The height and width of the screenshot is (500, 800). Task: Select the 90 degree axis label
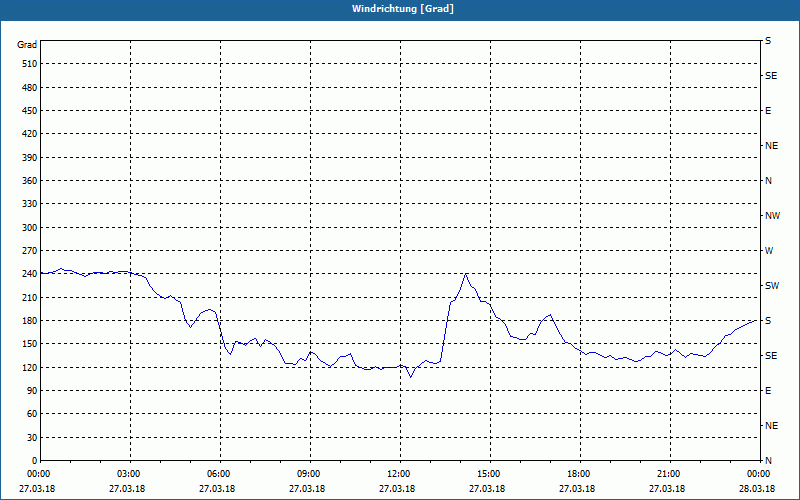coord(32,390)
